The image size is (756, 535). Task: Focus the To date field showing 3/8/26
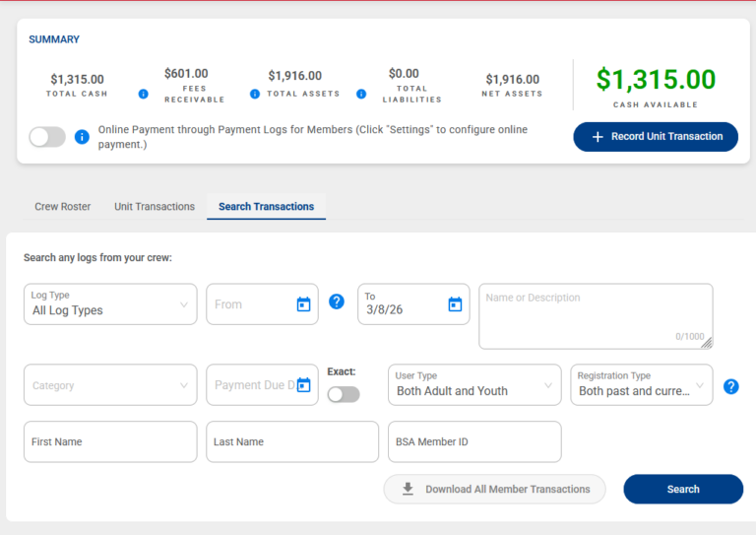click(x=413, y=303)
